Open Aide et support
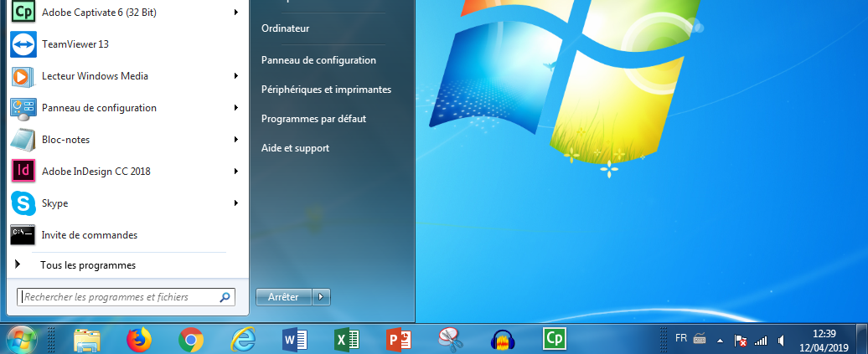The width and height of the screenshot is (868, 354). coord(295,148)
